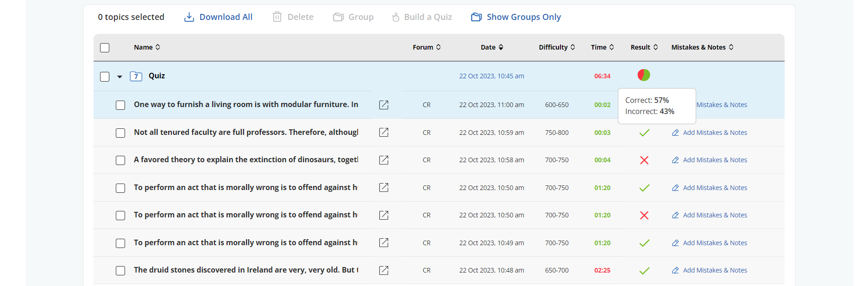This screenshot has width=868, height=286.
Task: Collapse the Quiz group with the arrow
Action: (x=120, y=76)
